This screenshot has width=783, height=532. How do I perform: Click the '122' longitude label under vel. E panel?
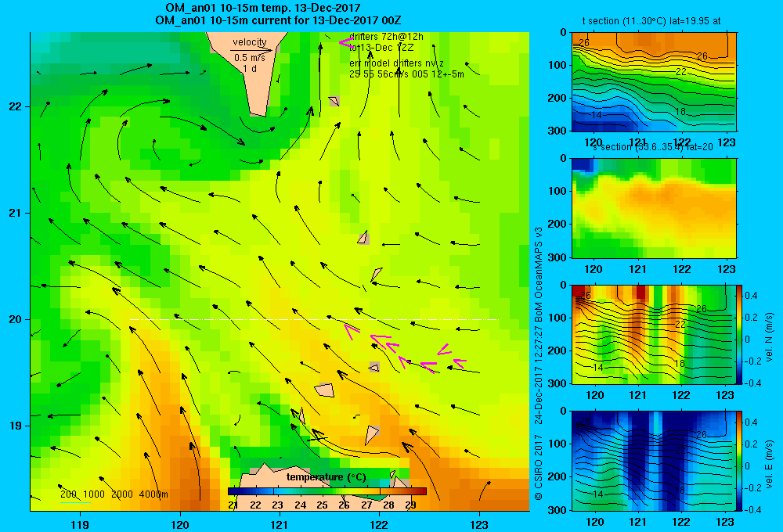pyautogui.click(x=681, y=522)
